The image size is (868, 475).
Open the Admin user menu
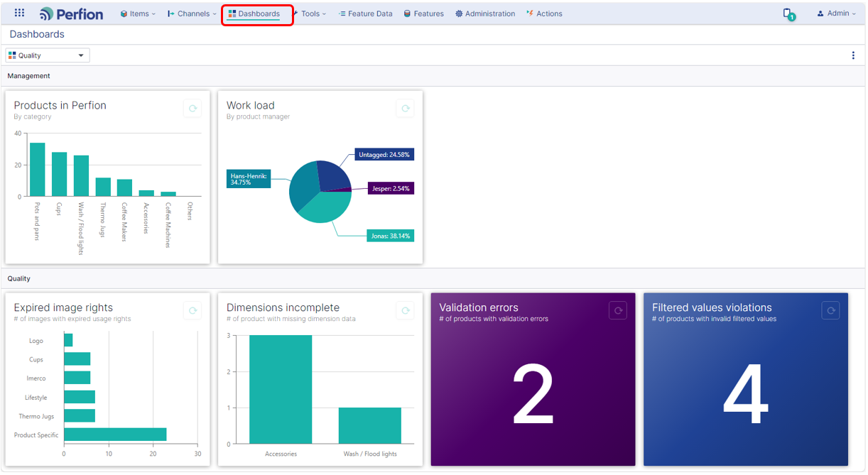(837, 13)
